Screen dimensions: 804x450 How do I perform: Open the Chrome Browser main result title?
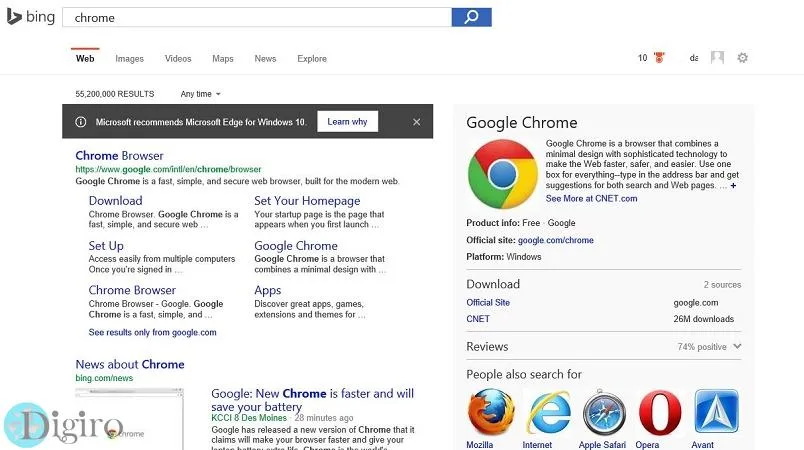click(x=119, y=155)
